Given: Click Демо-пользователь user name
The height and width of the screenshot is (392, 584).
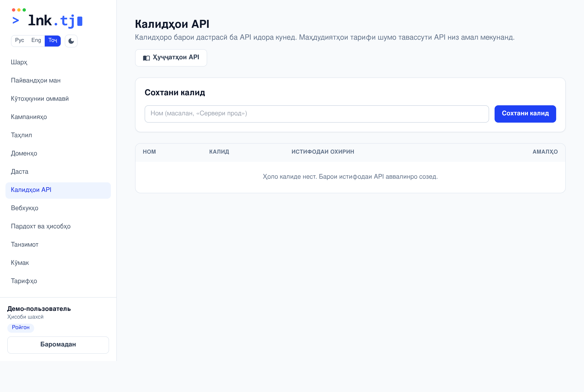Looking at the screenshot, I should click(x=39, y=309).
